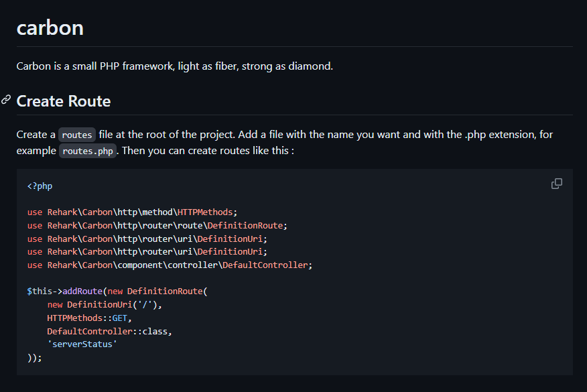Click the anchor link icon beside Create Route

click(6, 100)
